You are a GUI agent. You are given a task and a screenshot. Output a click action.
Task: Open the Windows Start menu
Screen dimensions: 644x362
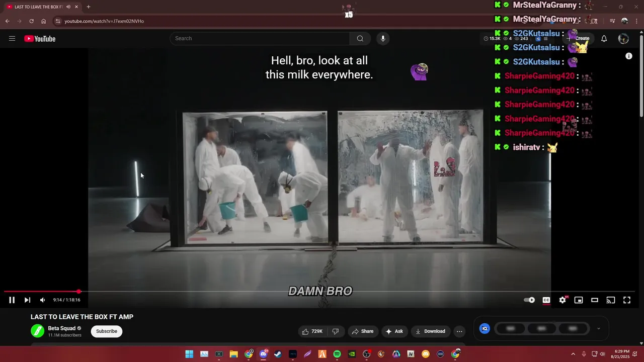click(189, 354)
